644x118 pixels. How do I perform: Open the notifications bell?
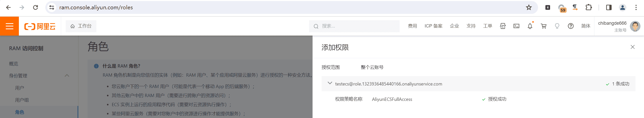(530, 26)
